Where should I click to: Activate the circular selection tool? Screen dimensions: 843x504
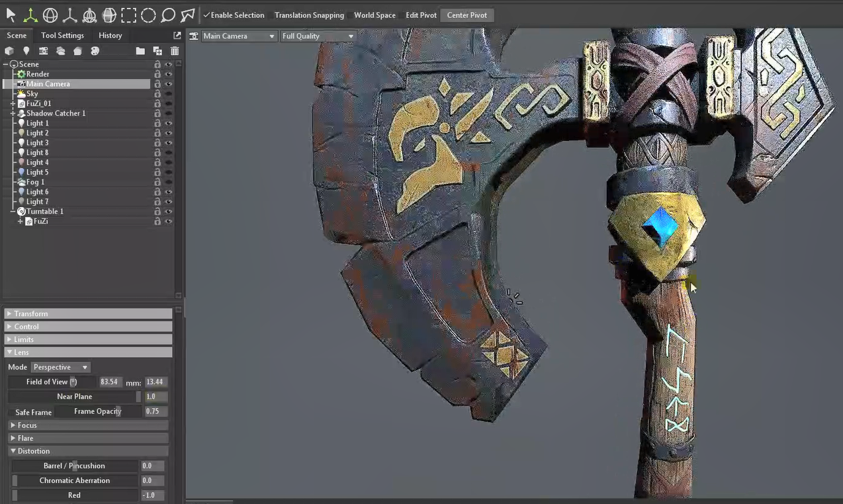coord(148,15)
